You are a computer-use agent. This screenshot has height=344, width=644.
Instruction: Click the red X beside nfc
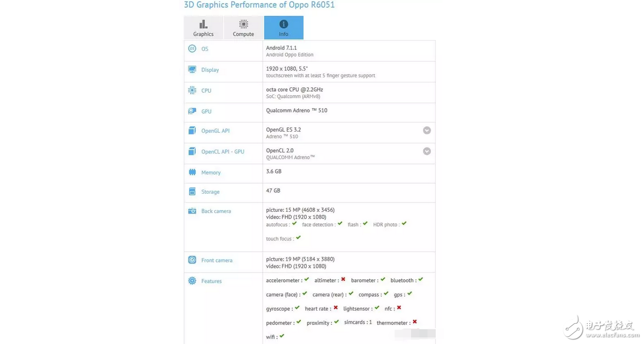[399, 308]
